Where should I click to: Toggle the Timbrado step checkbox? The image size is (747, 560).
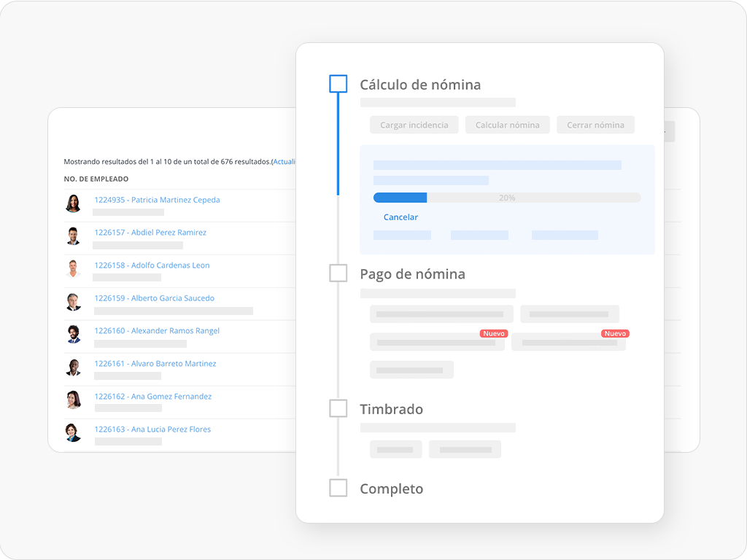point(338,408)
